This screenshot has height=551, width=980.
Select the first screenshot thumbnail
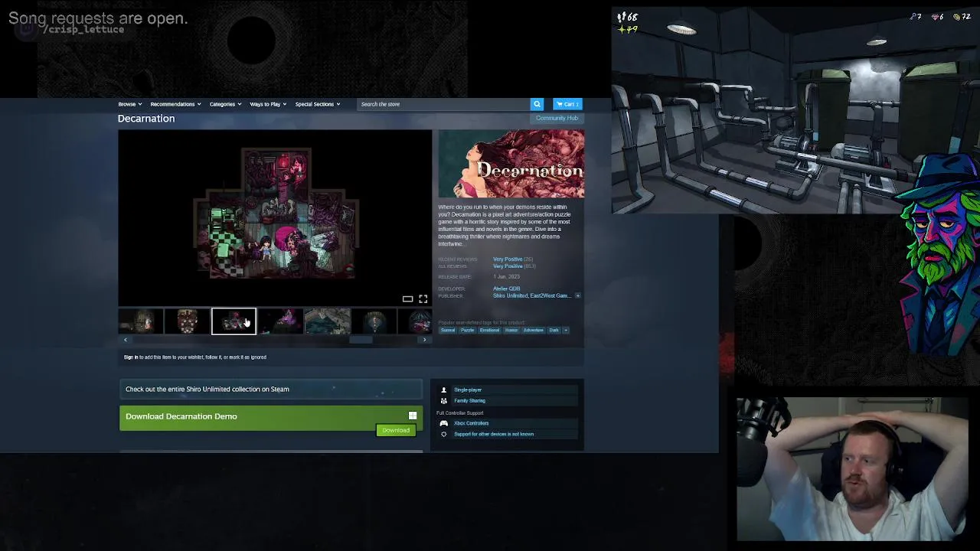[x=141, y=321]
